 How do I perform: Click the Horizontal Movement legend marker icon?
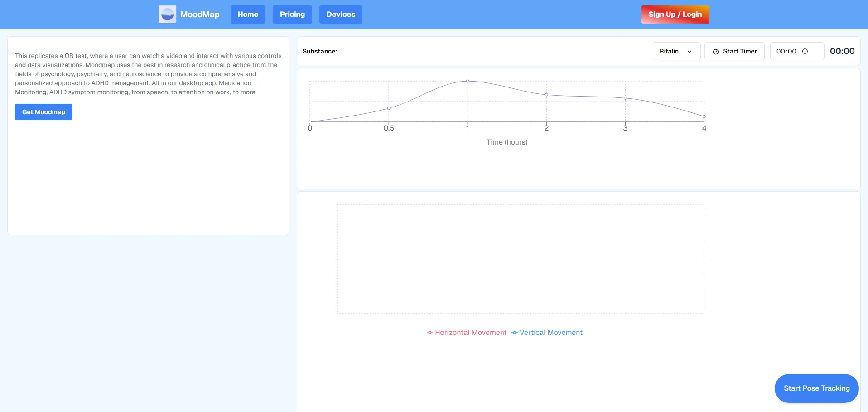(x=429, y=333)
